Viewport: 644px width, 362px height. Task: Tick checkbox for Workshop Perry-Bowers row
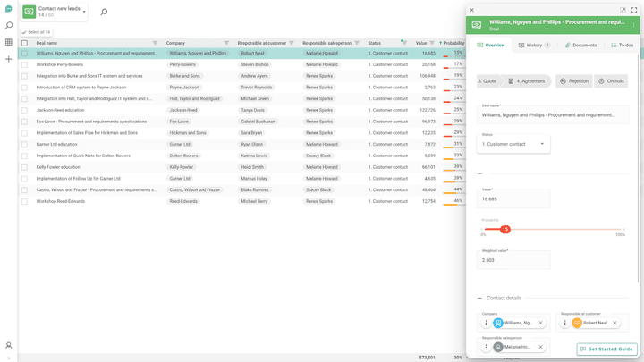click(x=24, y=64)
